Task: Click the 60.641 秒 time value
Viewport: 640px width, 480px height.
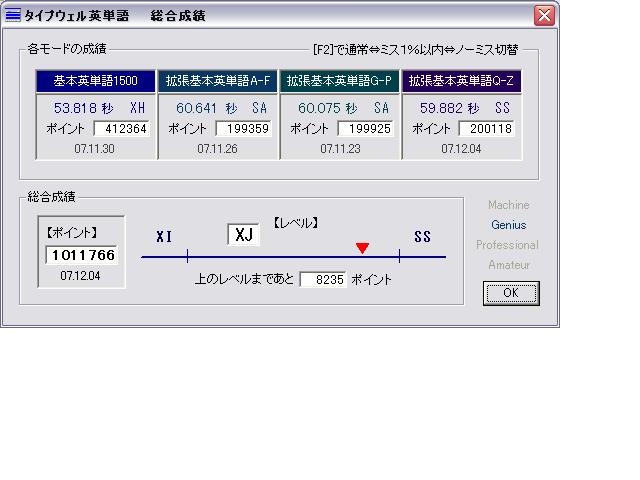Action: pos(207,108)
